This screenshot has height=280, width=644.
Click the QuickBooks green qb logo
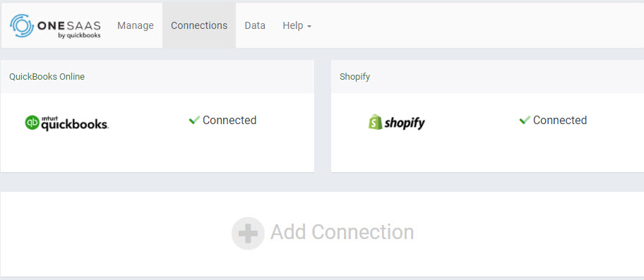click(x=32, y=123)
